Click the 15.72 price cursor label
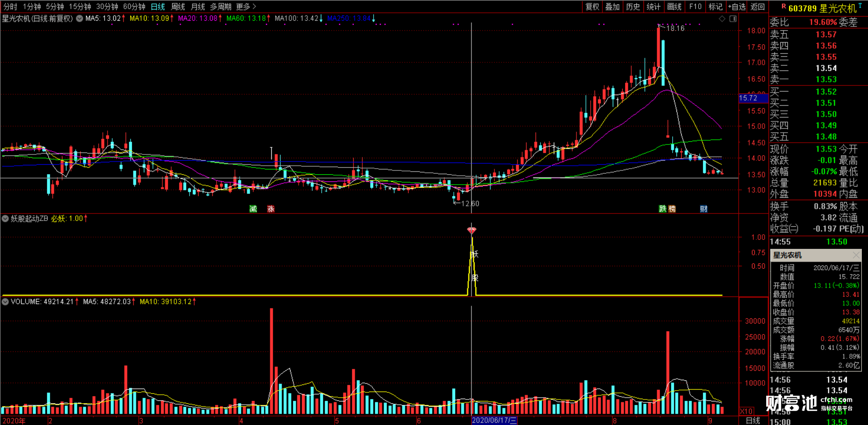The height and width of the screenshot is (425, 868). pyautogui.click(x=753, y=98)
